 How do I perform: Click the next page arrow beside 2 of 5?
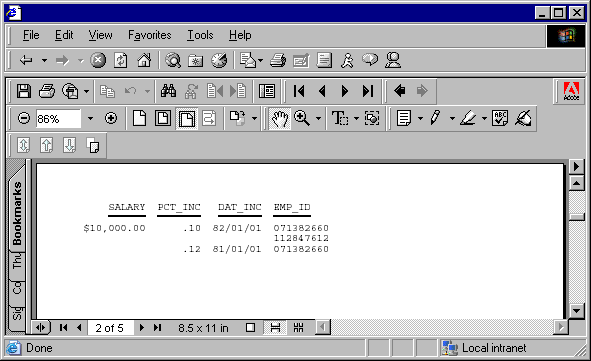click(142, 328)
